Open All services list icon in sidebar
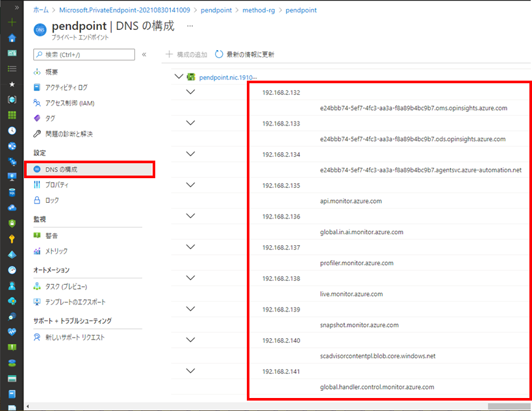This screenshot has height=411, width=532. [x=12, y=69]
